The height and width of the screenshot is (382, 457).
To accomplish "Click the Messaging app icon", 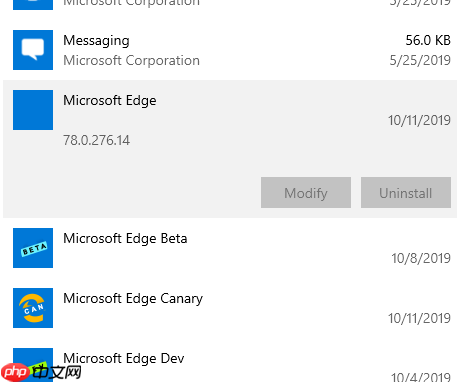I will [x=33, y=50].
